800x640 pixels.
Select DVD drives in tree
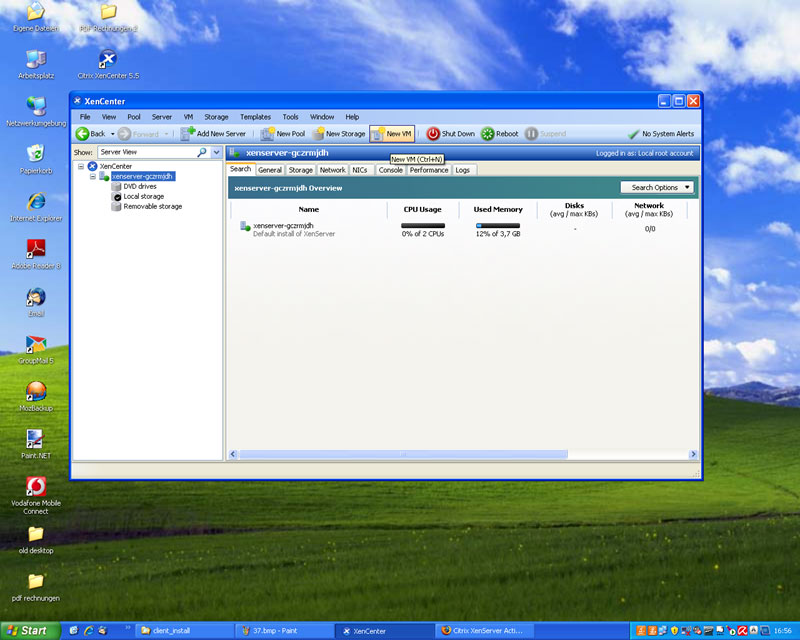[140, 186]
